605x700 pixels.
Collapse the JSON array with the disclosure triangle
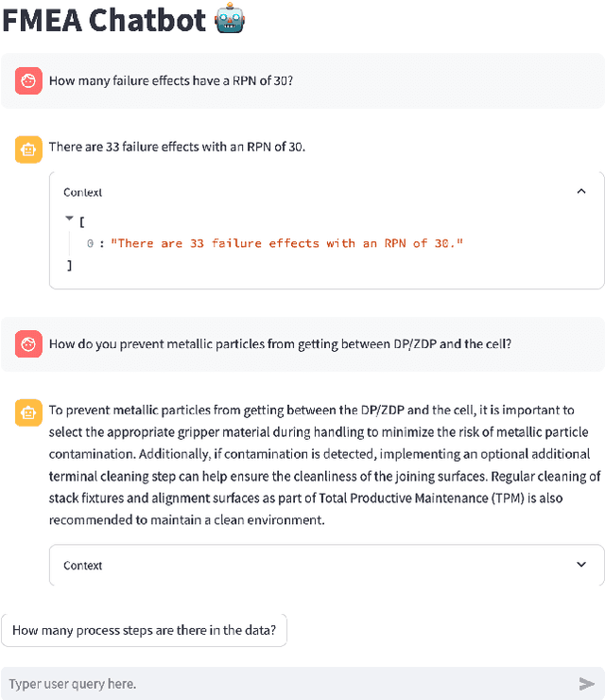pyautogui.click(x=69, y=219)
